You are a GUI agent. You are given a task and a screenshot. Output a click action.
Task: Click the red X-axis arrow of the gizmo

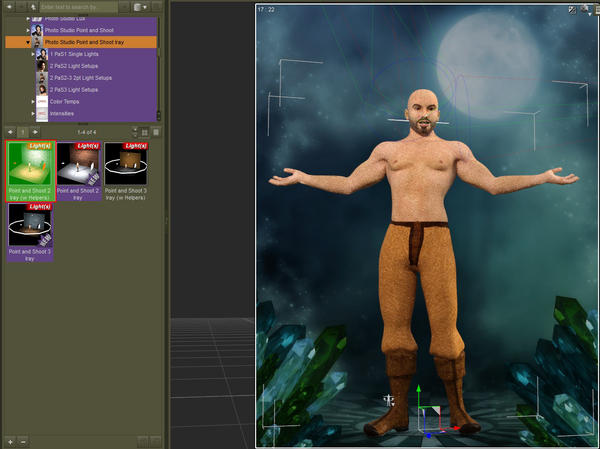click(x=455, y=428)
